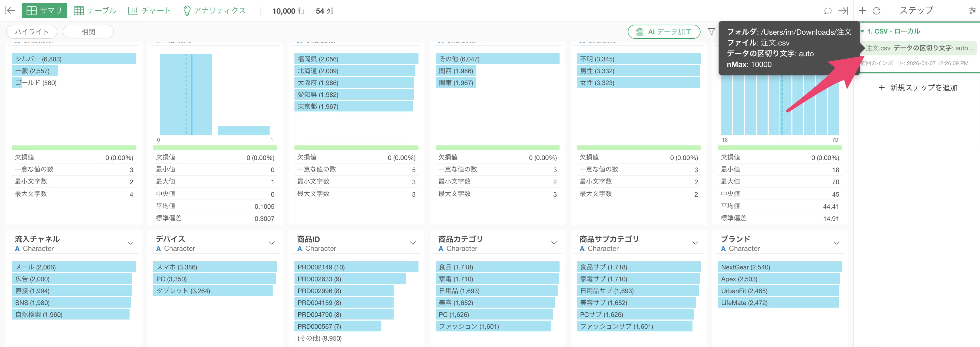Viewport: 980px width, 347px height.
Task: Open the step settings sliders icon
Action: 972,11
